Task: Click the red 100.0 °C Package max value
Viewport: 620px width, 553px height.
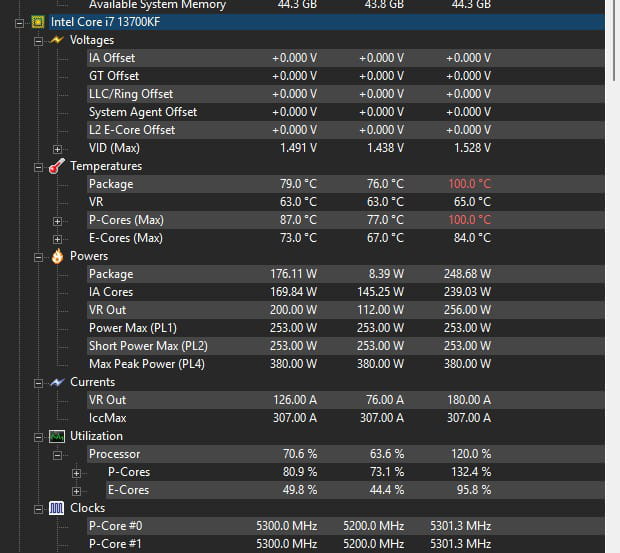Action: pos(470,184)
